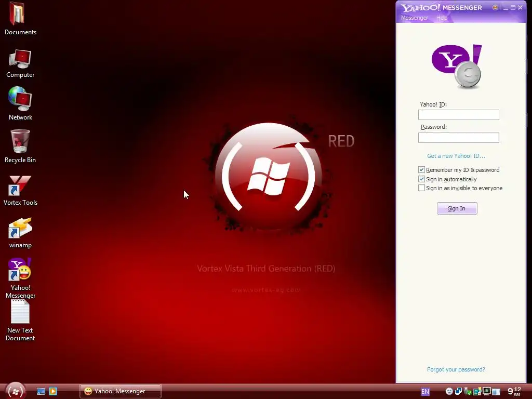
Task: Click into the Yahoo! ID field
Action: point(458,115)
